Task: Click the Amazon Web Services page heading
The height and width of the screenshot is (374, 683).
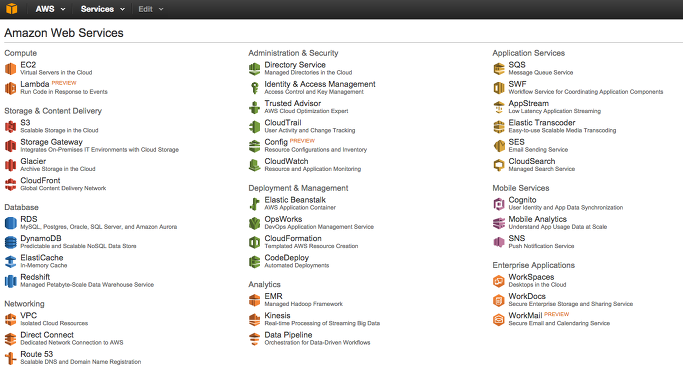Action: coord(64,33)
